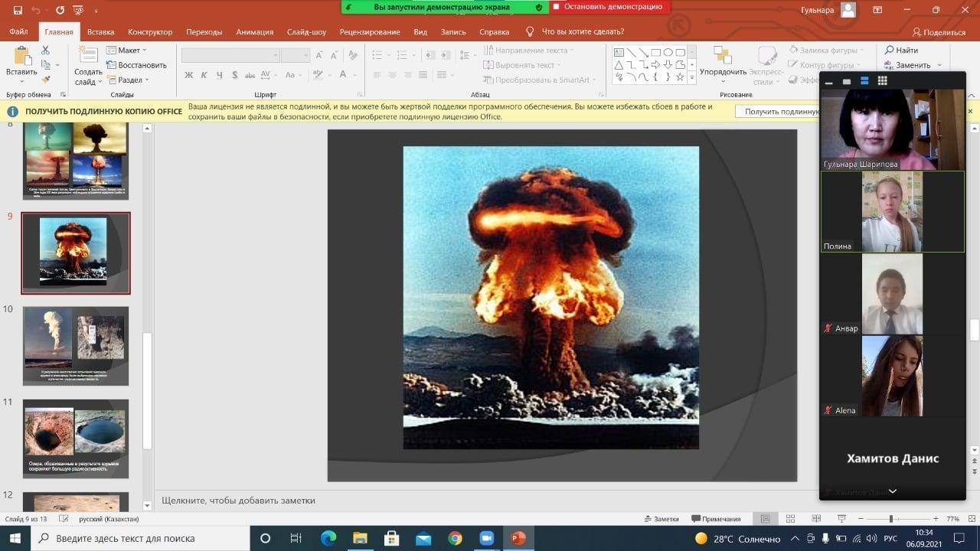
Task: Open the Section (Раздел) dropdown
Action: point(128,80)
